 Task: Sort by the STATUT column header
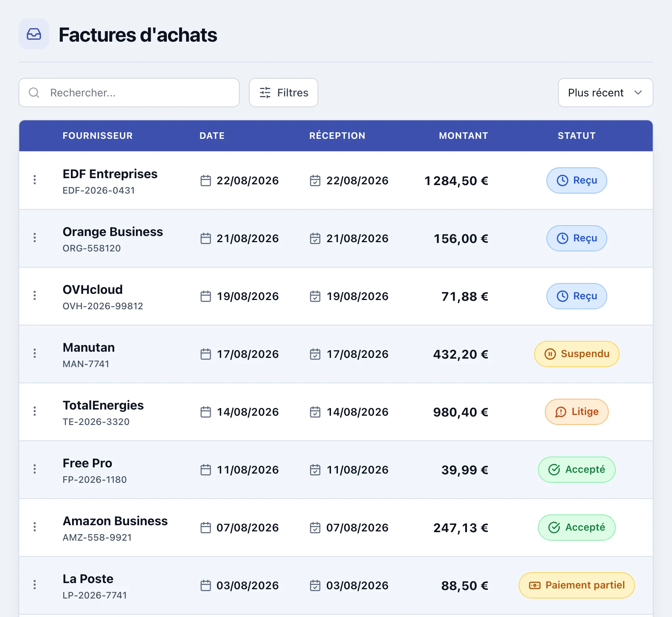click(577, 136)
